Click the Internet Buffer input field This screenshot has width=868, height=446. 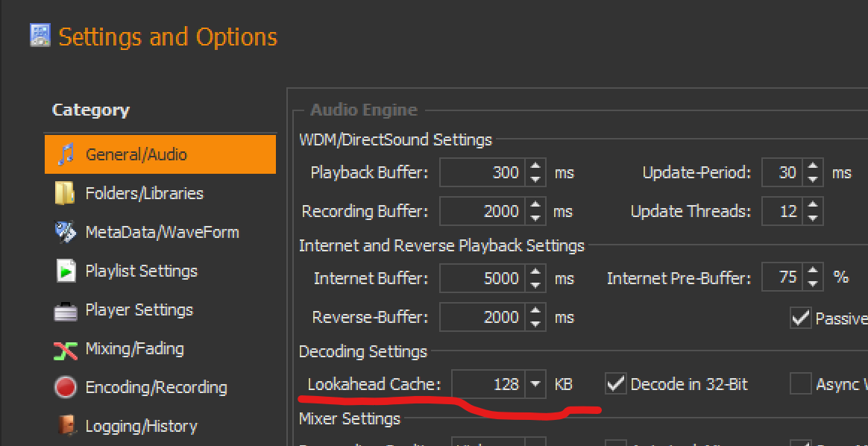tap(482, 279)
